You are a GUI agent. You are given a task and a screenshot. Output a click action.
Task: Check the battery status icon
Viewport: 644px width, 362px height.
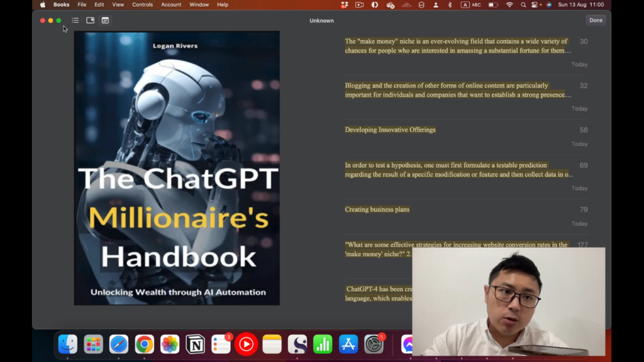coord(493,4)
